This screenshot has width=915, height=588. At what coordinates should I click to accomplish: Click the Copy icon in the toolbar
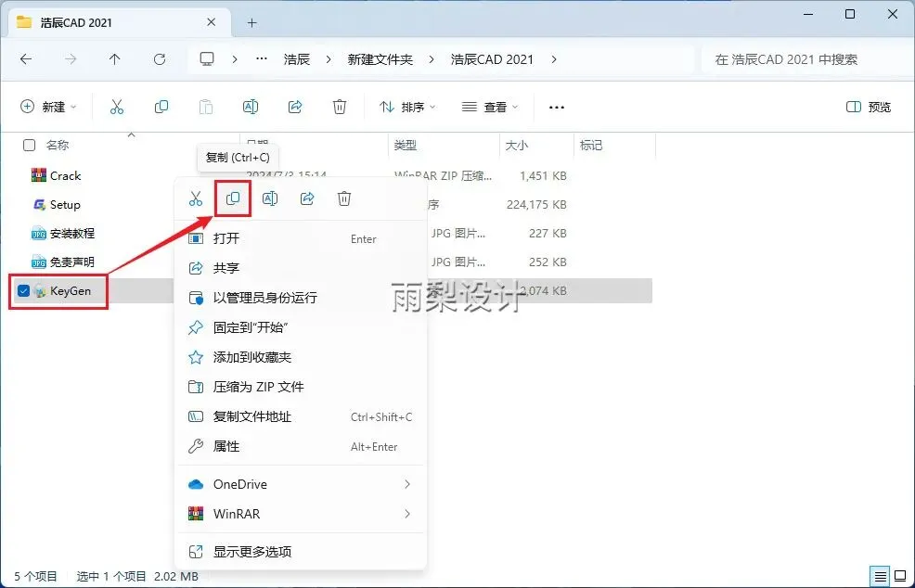click(x=161, y=107)
